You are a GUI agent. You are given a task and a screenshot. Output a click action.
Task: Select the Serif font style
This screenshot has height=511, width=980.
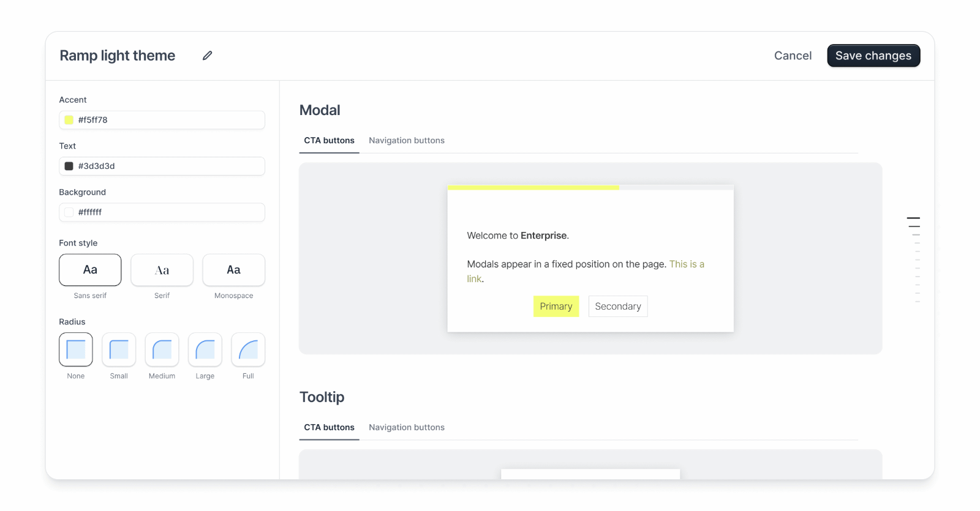[x=162, y=270]
